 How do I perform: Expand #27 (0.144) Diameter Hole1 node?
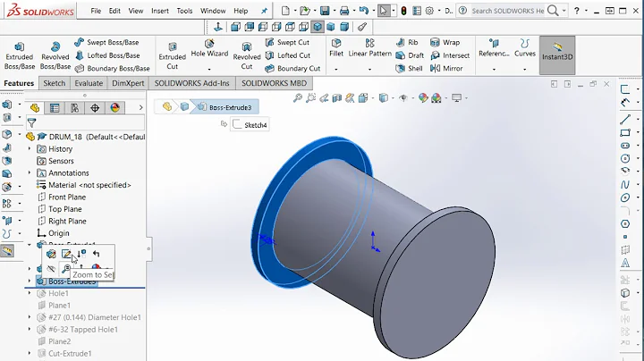click(x=30, y=317)
